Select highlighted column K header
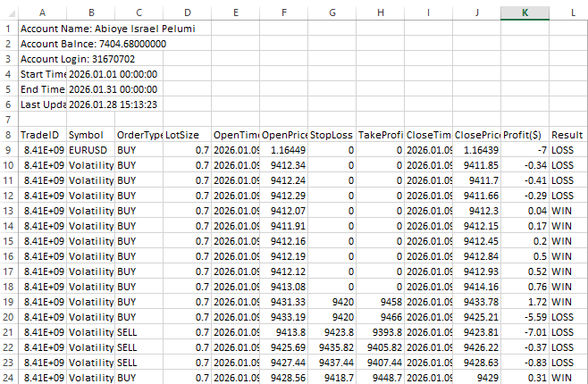 point(525,13)
